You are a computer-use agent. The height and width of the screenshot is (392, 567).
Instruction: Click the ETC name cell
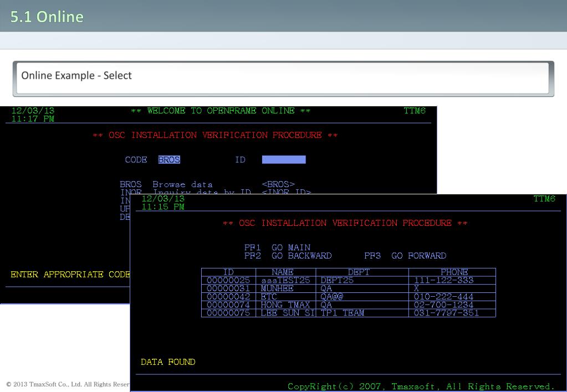pos(285,297)
